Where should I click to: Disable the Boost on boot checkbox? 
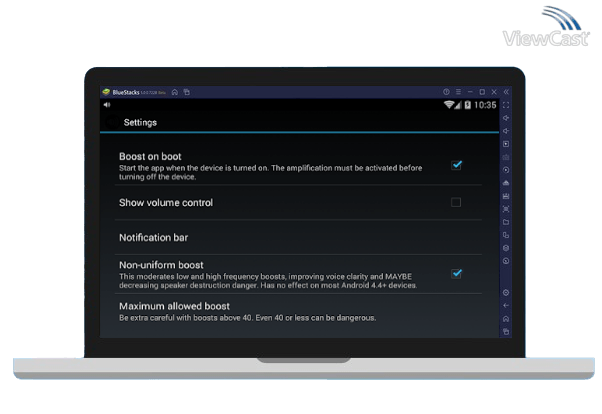pos(456,165)
